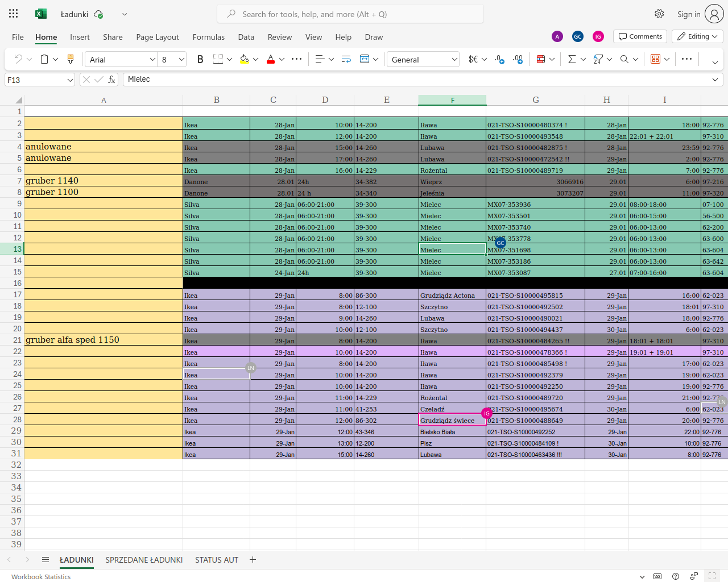Click the GC collaborator avatar
This screenshot has height=582, width=728.
tap(578, 36)
